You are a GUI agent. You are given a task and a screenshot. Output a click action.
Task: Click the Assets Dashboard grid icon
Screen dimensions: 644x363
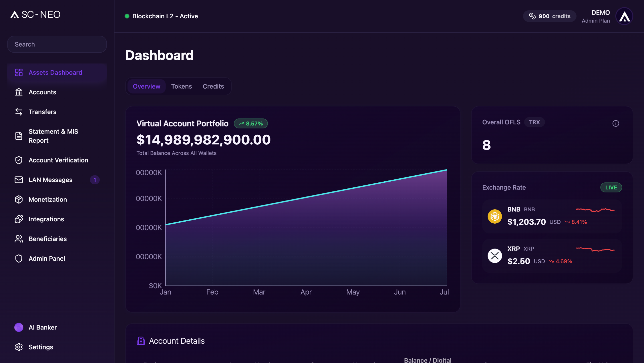(19, 72)
